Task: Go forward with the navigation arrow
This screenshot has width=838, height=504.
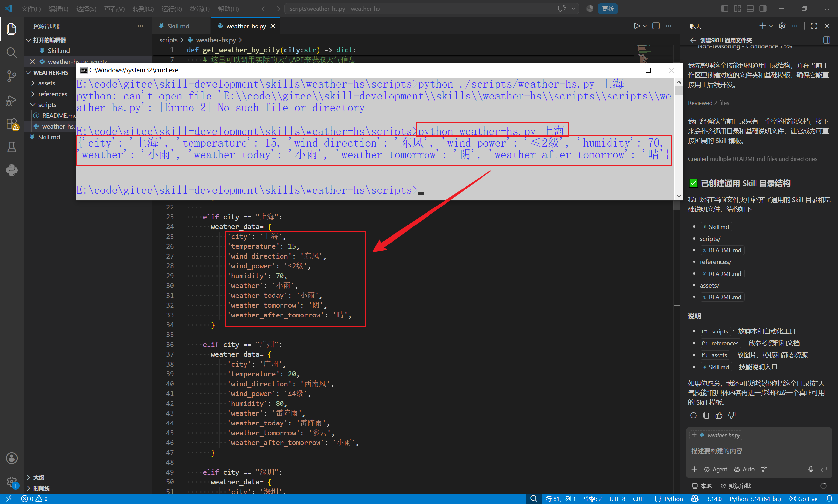Action: pos(277,9)
